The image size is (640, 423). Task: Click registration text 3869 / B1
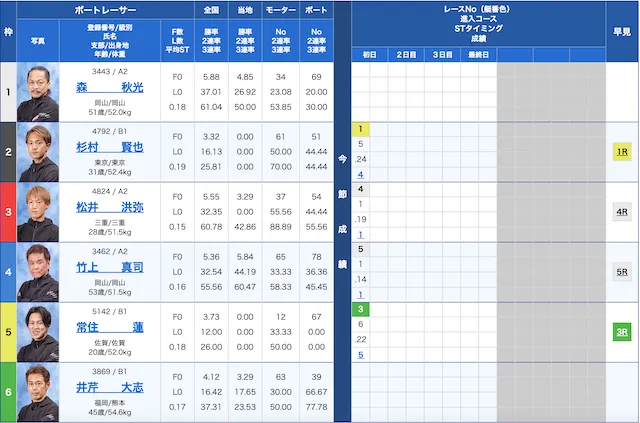pyautogui.click(x=109, y=372)
